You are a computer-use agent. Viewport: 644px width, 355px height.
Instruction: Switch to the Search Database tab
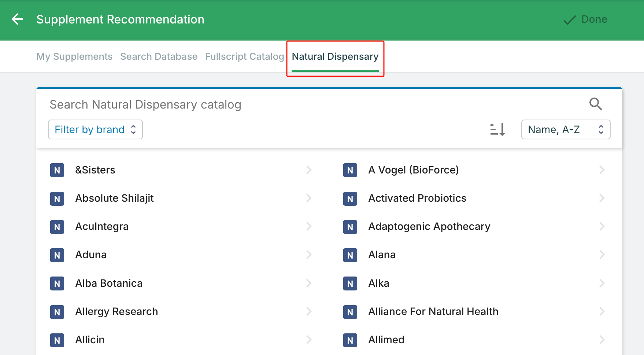159,56
